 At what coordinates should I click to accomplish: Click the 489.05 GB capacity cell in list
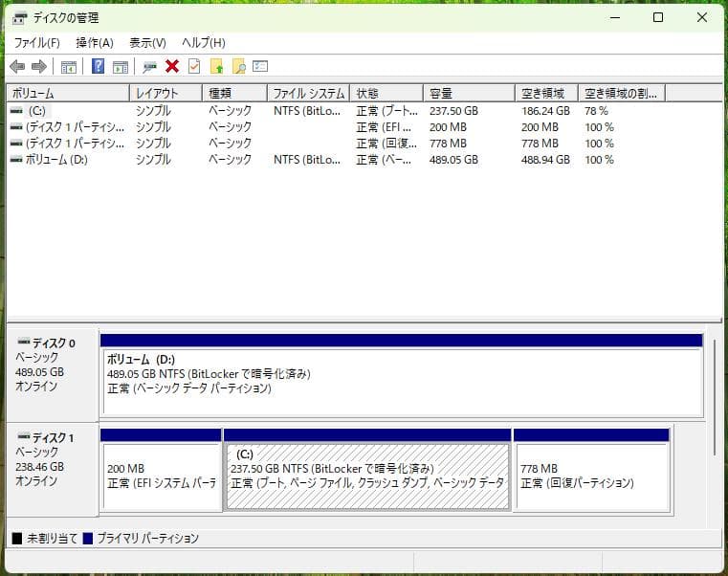tap(453, 160)
